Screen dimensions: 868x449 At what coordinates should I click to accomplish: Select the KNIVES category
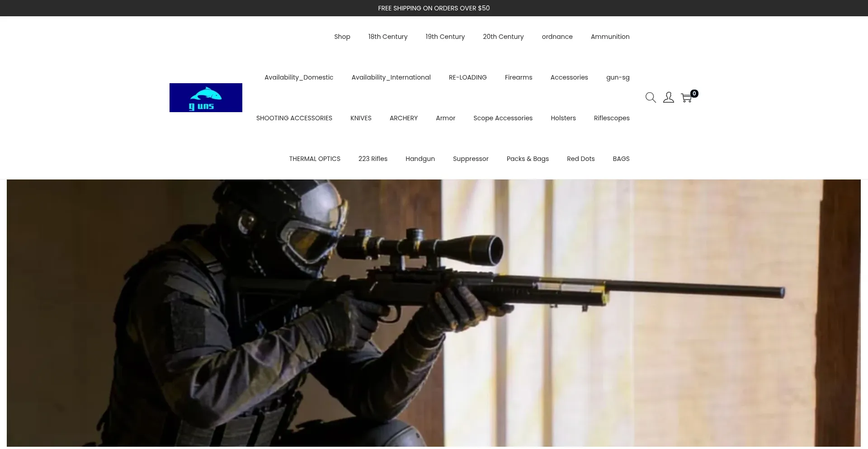click(x=361, y=118)
